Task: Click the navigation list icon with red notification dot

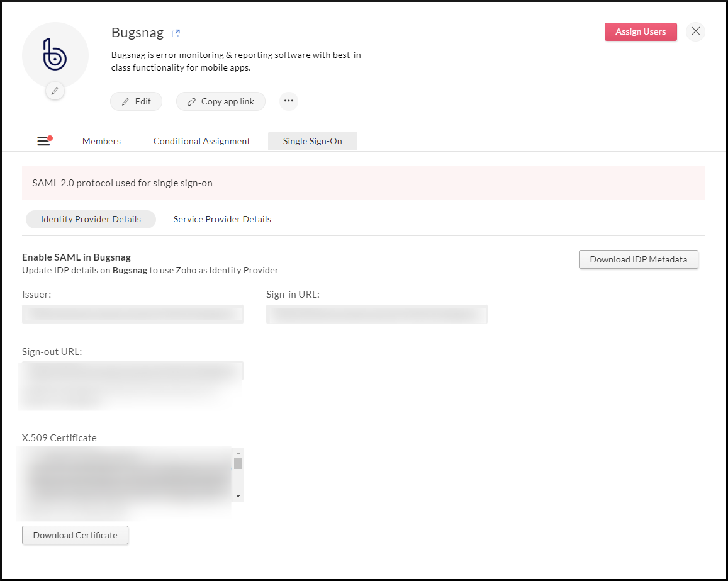Action: click(x=43, y=140)
